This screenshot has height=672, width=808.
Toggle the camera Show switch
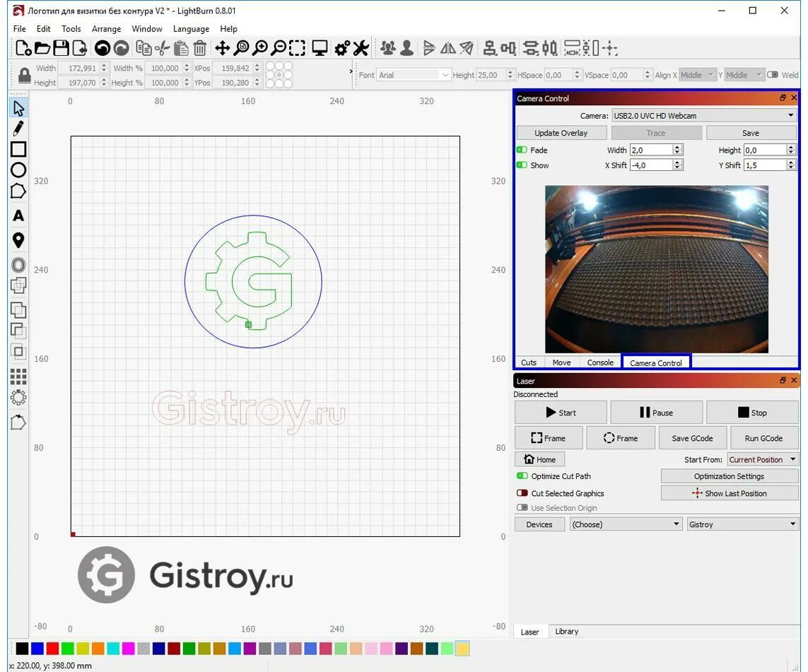coord(522,165)
